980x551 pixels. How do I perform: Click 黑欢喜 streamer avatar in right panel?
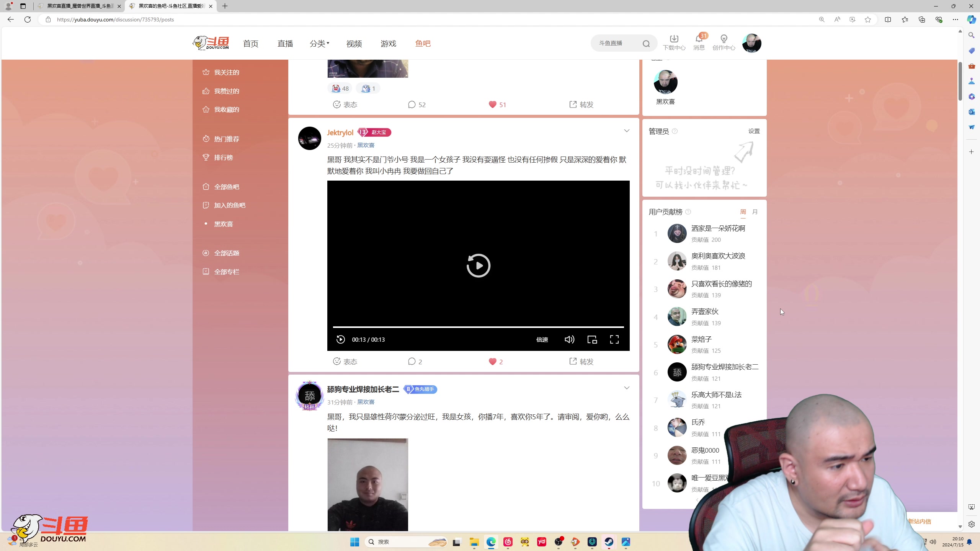tap(665, 82)
